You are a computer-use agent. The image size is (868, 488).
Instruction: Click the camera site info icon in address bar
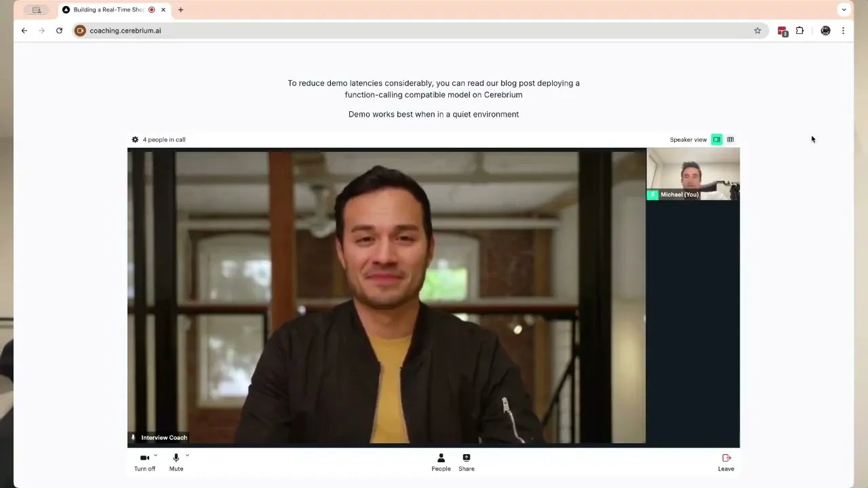80,30
